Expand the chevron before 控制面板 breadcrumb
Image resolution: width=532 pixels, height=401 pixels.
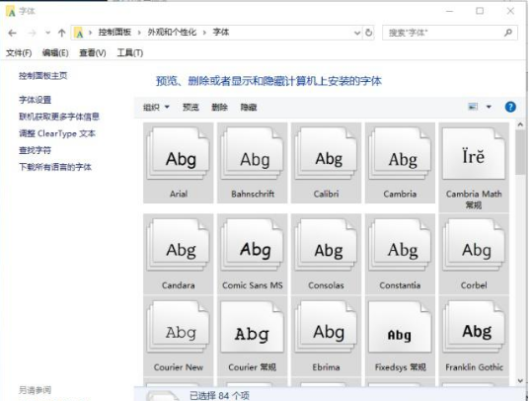90,33
